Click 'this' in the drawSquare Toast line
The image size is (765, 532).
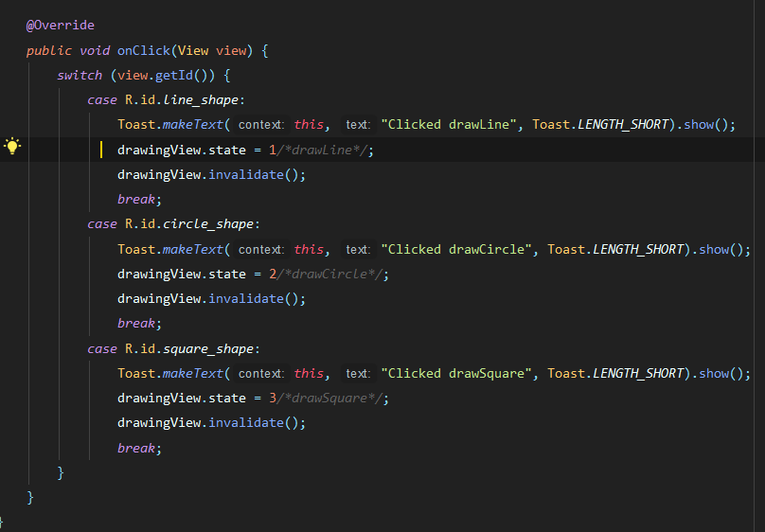point(309,374)
